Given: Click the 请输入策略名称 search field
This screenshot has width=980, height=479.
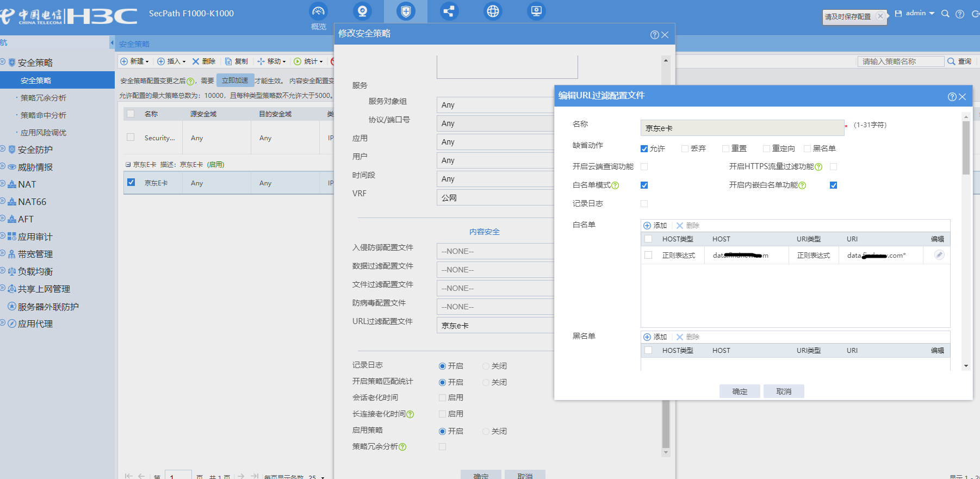Looking at the screenshot, I should point(900,61).
